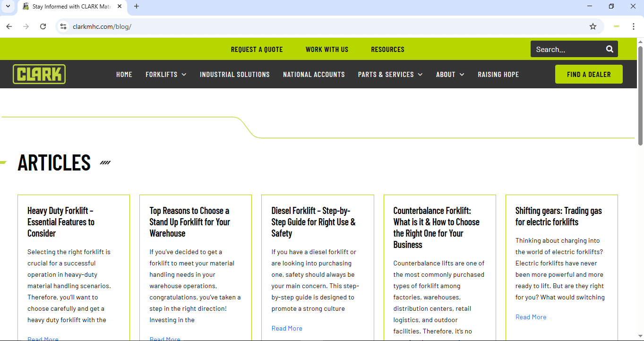Minimize the browser window
Viewport: 644px width, 341px height.
(x=590, y=7)
